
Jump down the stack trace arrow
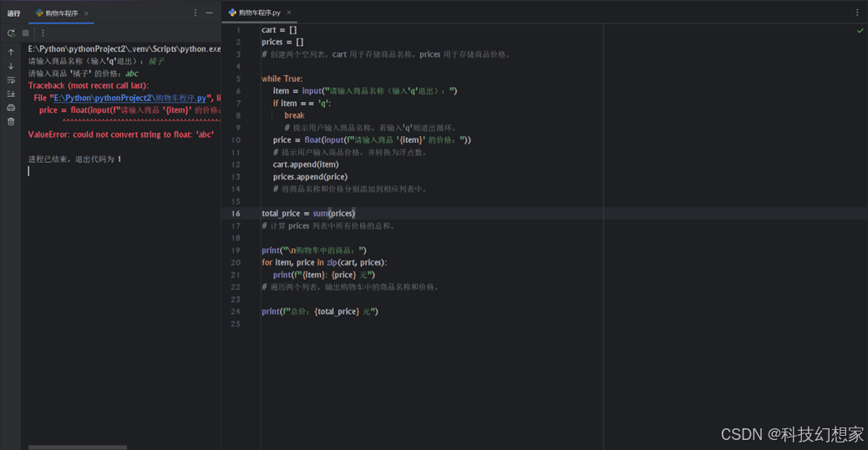point(11,66)
